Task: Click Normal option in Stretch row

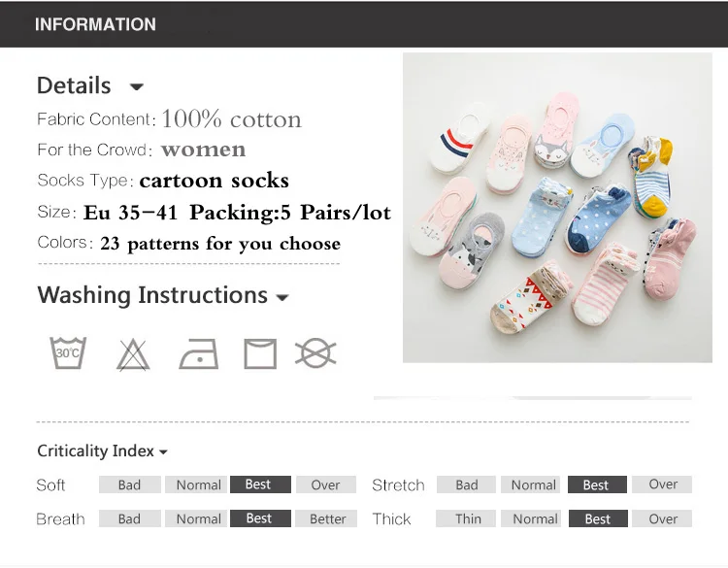Action: (x=534, y=484)
